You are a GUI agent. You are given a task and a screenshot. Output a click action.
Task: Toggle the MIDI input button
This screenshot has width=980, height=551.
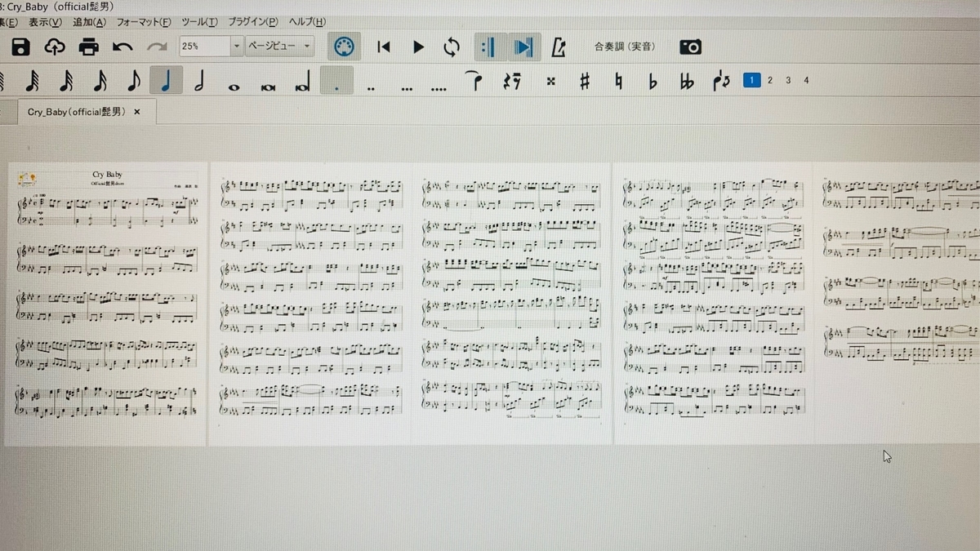point(345,47)
